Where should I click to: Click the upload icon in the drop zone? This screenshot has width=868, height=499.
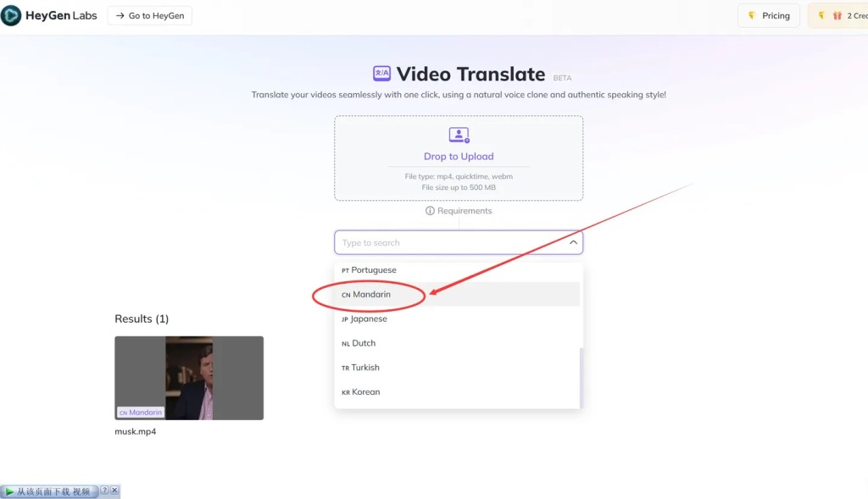point(459,136)
